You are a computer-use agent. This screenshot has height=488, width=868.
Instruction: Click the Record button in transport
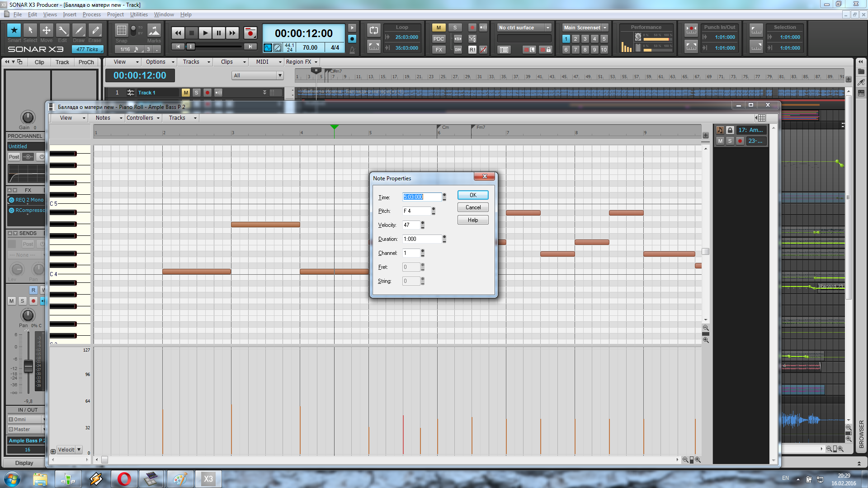click(x=250, y=33)
